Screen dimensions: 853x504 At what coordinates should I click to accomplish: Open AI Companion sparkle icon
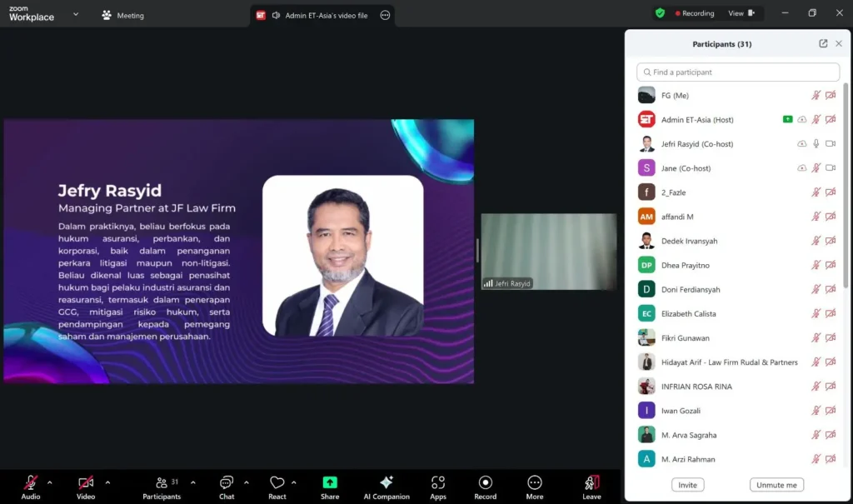coord(387,483)
